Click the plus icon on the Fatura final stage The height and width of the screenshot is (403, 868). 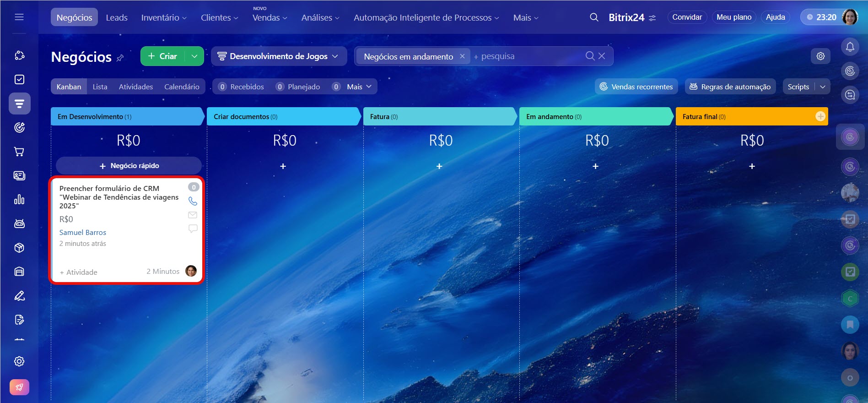820,117
